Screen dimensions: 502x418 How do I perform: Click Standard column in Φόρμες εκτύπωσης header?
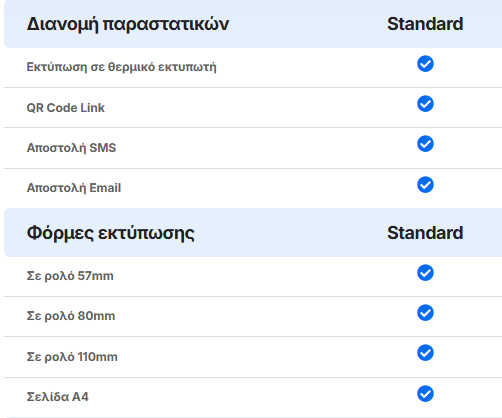425,233
